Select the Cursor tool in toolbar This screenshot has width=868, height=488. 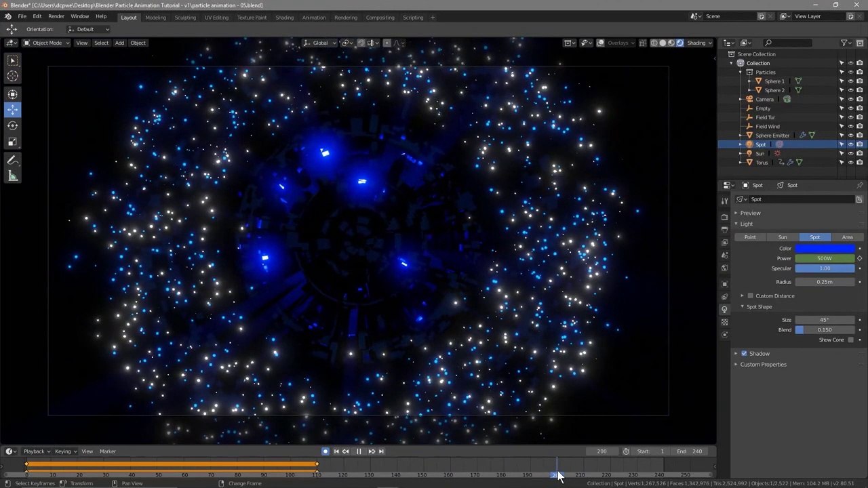pyautogui.click(x=12, y=76)
